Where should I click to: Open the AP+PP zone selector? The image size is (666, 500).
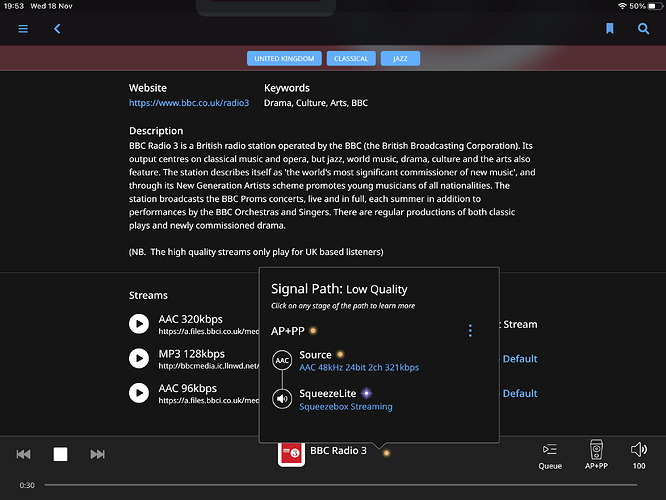tap(596, 455)
